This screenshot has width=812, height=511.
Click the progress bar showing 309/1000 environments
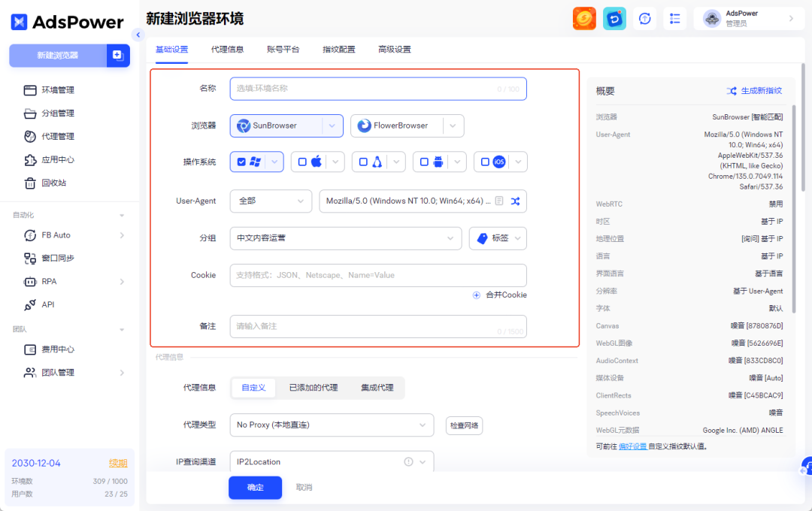coord(69,482)
